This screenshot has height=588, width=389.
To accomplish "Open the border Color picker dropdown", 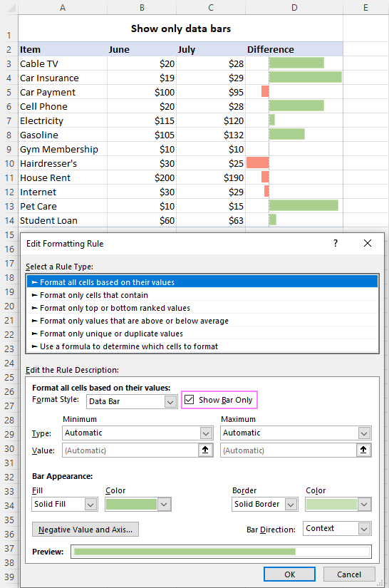I will pos(364,505).
